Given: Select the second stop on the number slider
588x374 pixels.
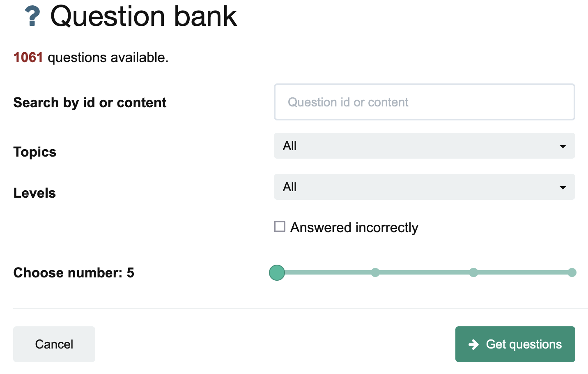Looking at the screenshot, I should pos(375,272).
